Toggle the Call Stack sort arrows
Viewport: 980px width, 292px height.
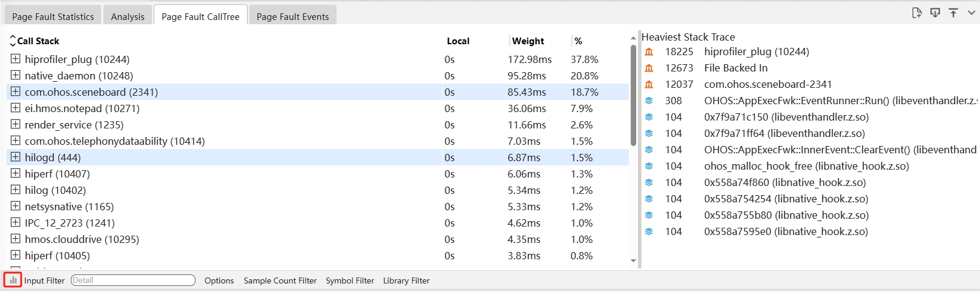tap(13, 41)
